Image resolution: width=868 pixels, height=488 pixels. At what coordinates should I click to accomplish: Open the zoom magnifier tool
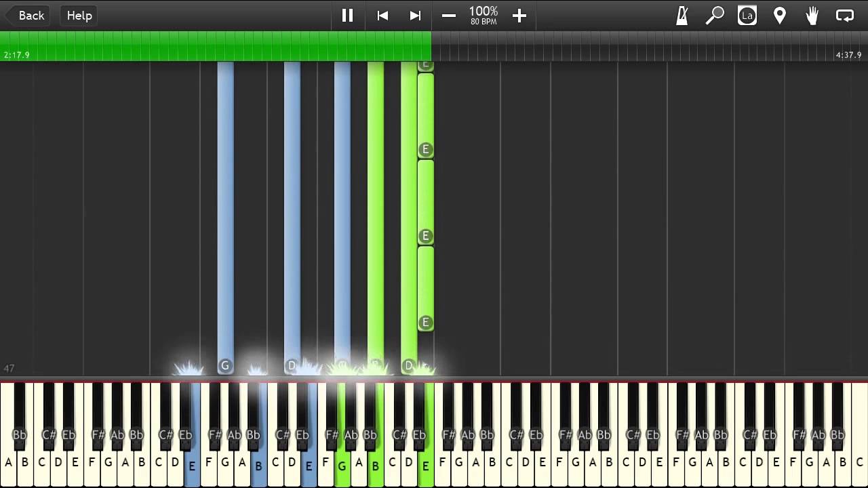tap(715, 16)
